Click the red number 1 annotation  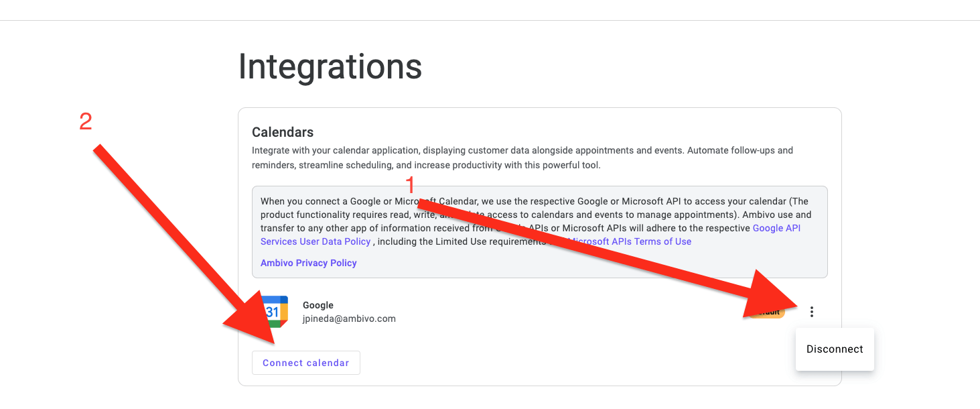click(411, 185)
